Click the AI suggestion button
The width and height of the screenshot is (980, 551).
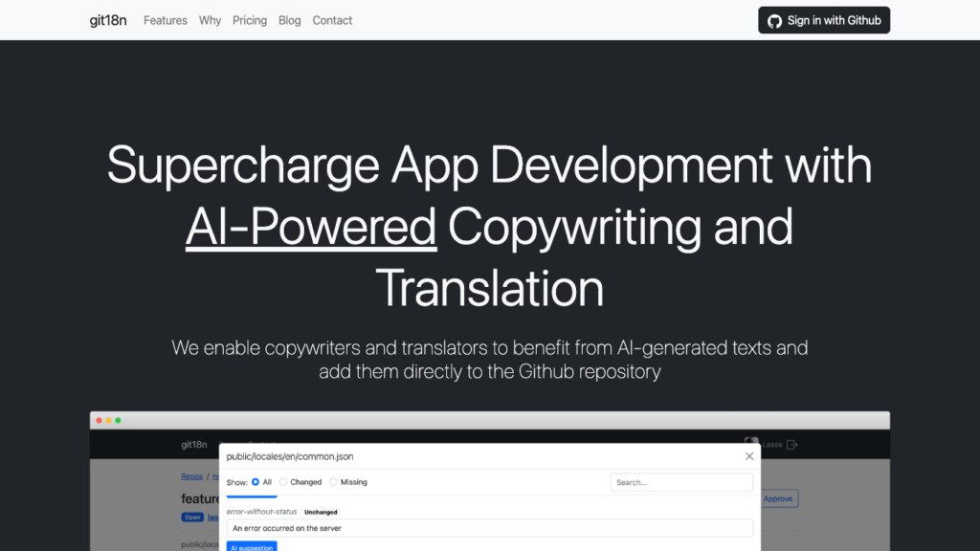click(252, 546)
